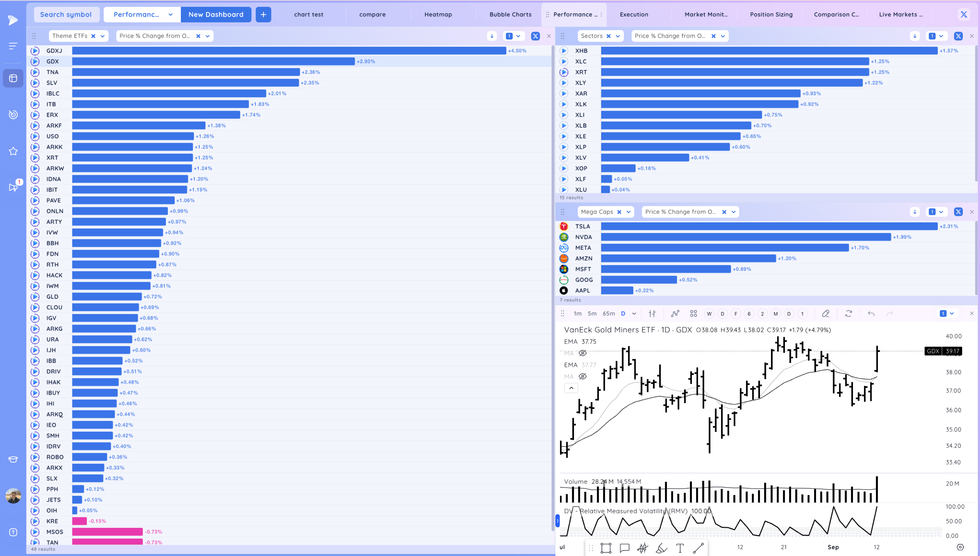The width and height of the screenshot is (980, 556).
Task: Click the New Dashboard button
Action: click(x=216, y=14)
